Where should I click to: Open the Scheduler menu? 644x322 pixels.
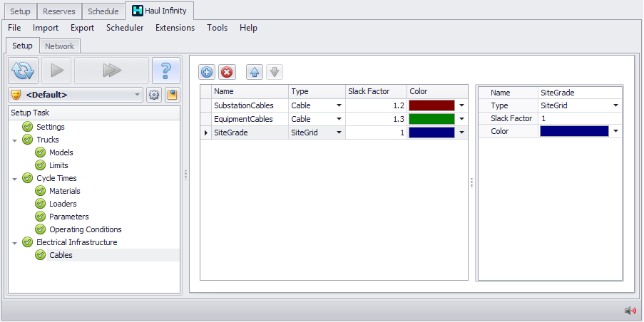point(125,28)
